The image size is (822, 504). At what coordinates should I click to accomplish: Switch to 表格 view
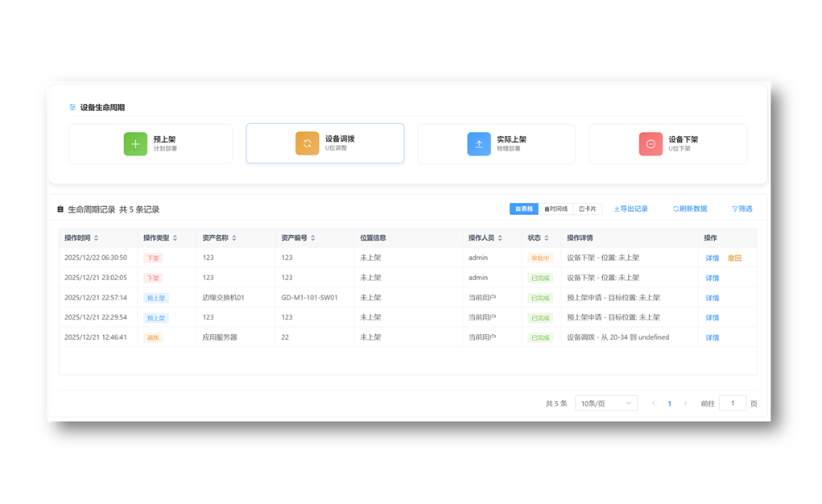[x=524, y=209]
